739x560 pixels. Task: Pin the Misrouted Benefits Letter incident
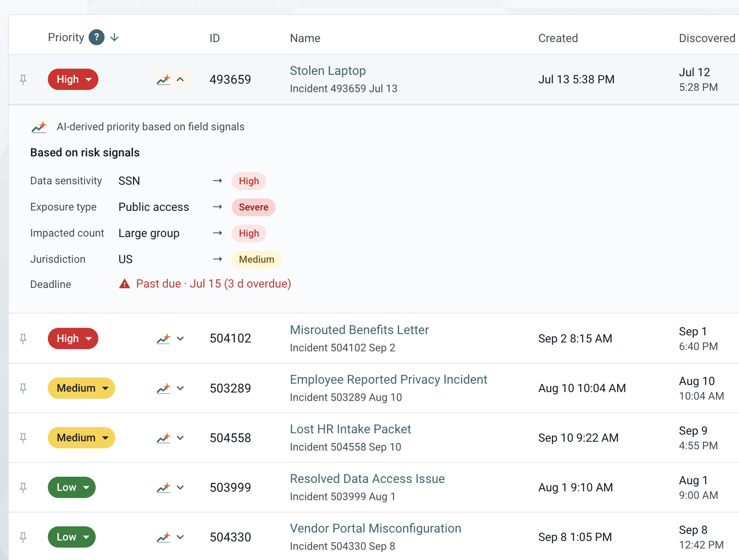tap(23, 338)
